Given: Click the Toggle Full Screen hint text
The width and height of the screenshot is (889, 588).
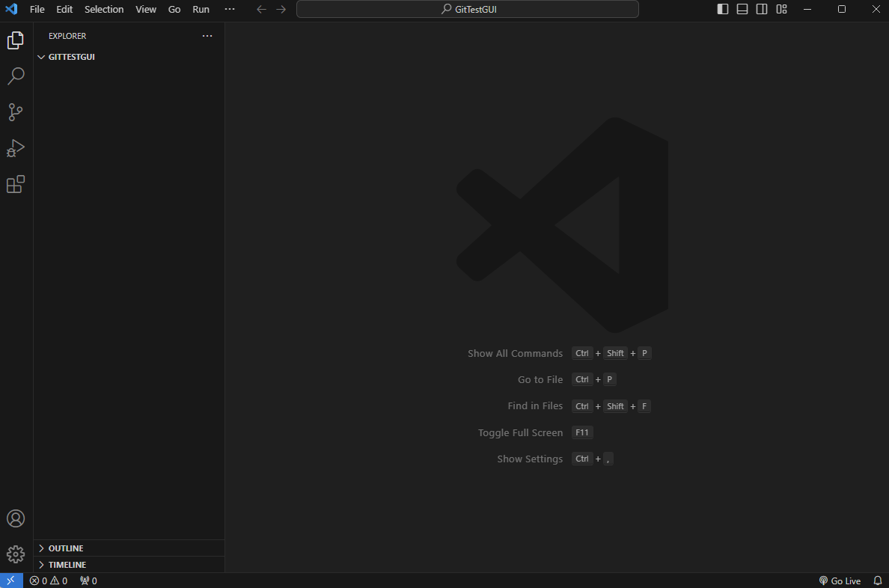Looking at the screenshot, I should (521, 432).
